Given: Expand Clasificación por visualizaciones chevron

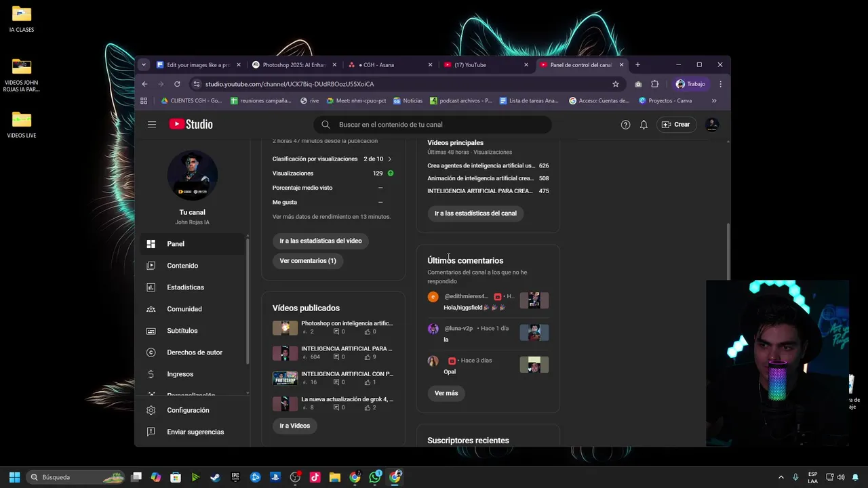Looking at the screenshot, I should [x=389, y=159].
